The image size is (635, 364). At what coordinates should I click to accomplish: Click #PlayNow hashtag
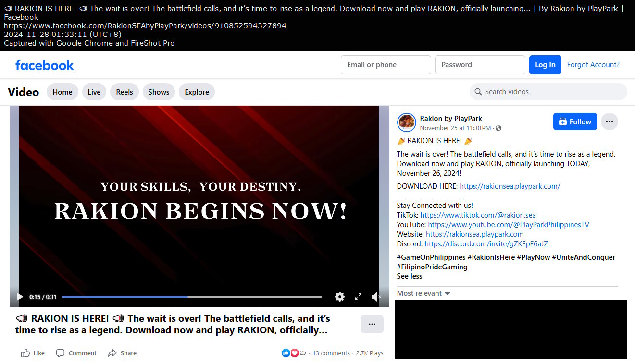point(534,257)
